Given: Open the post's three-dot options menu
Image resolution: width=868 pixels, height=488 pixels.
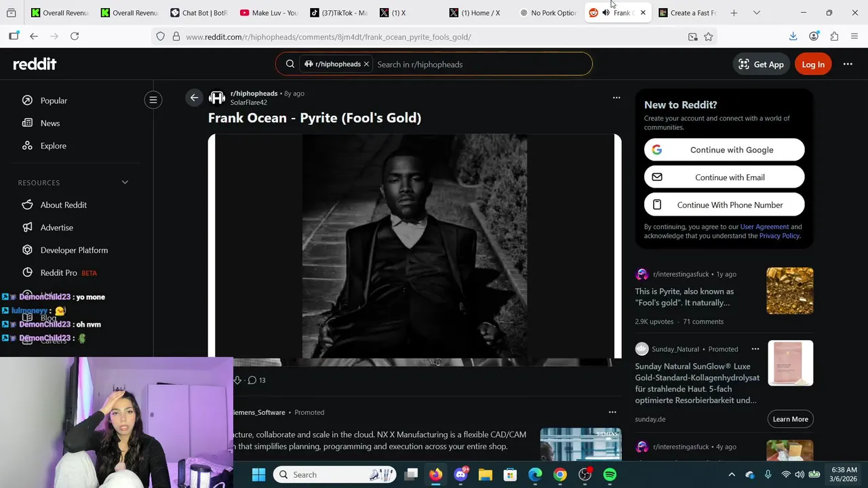Looking at the screenshot, I should [616, 98].
